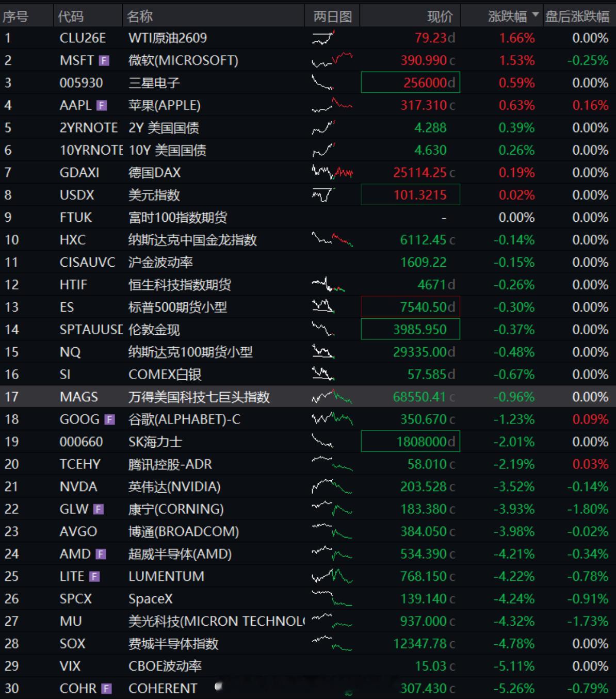616x699 pixels.
Task: Sort by the 代码 column header
Action: pos(71,17)
